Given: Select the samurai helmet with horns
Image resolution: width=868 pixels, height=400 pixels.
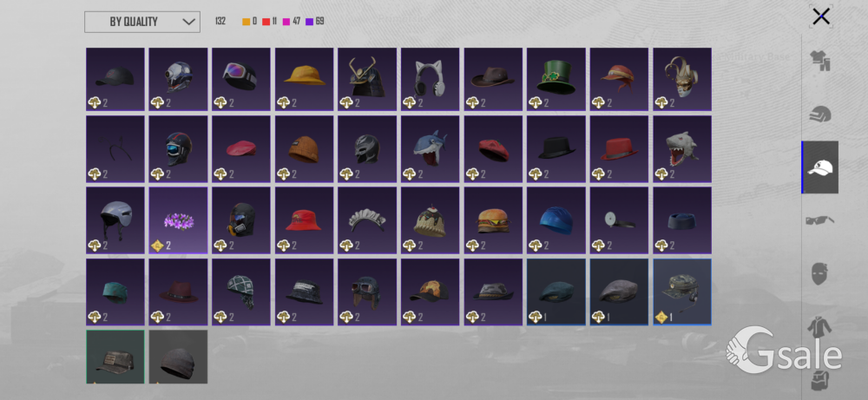Looking at the screenshot, I should coord(367,79).
